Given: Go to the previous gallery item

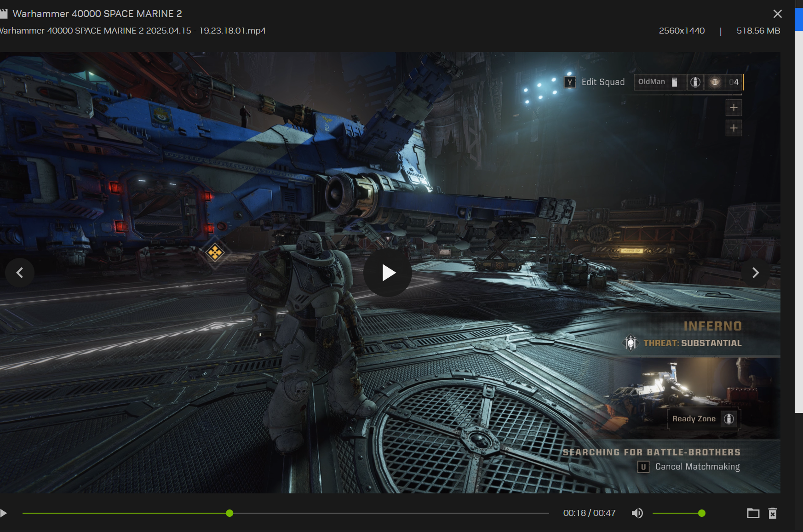Looking at the screenshot, I should pos(20,273).
